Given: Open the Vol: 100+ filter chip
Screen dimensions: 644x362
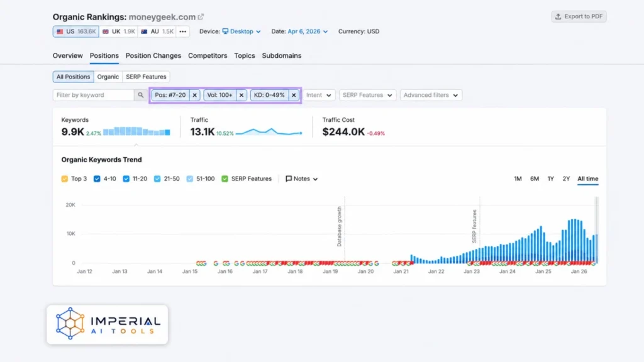Looking at the screenshot, I should 219,96.
